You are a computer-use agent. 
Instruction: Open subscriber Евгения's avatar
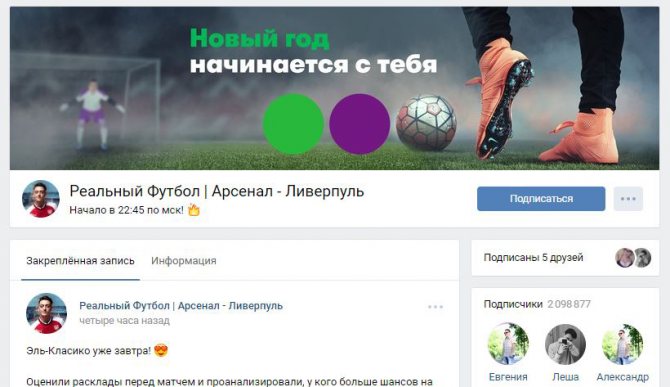508,344
